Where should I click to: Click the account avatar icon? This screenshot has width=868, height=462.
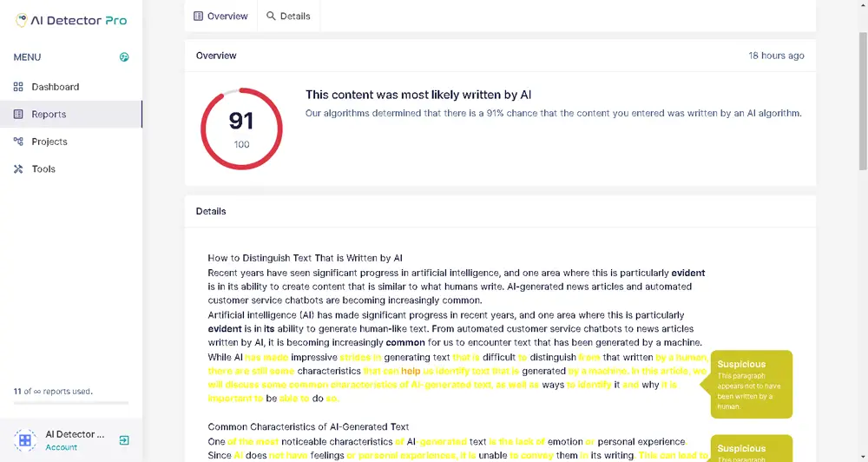tap(25, 440)
